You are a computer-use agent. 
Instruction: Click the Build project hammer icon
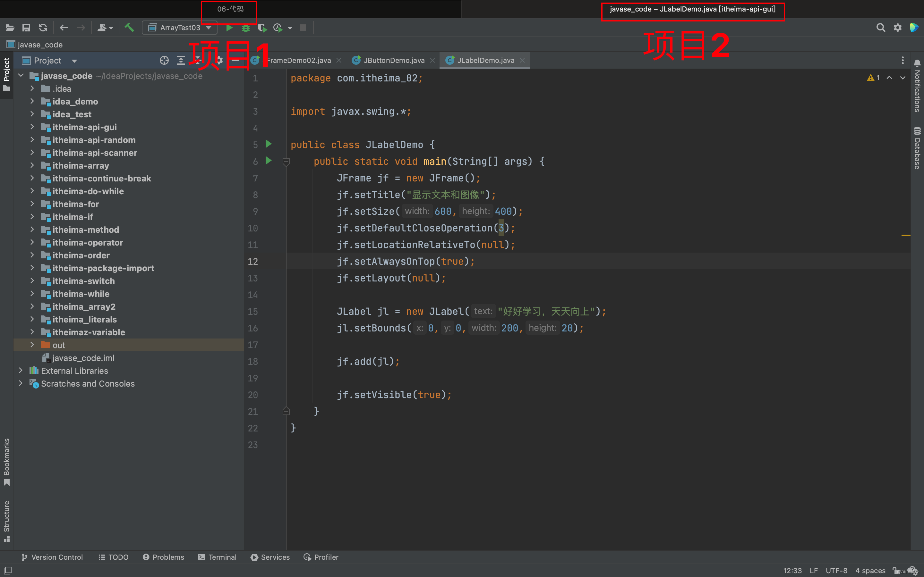tap(129, 28)
